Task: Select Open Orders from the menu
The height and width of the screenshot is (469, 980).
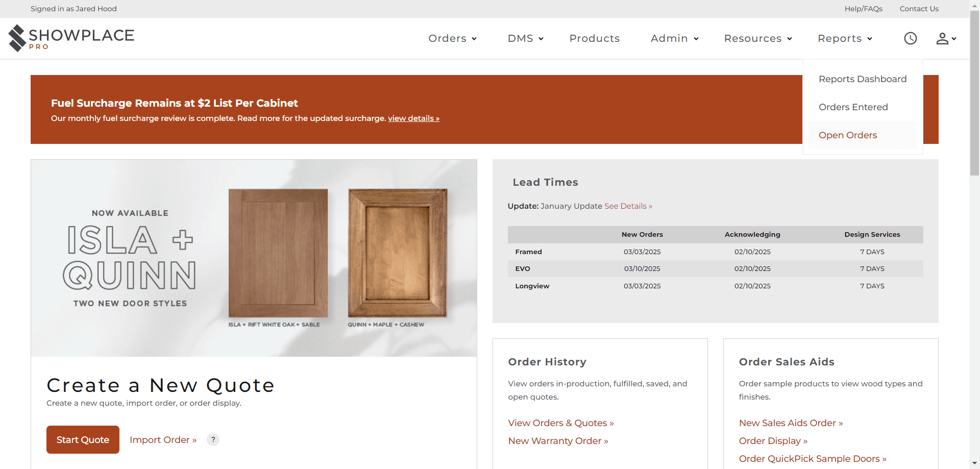Action: pyautogui.click(x=863, y=135)
